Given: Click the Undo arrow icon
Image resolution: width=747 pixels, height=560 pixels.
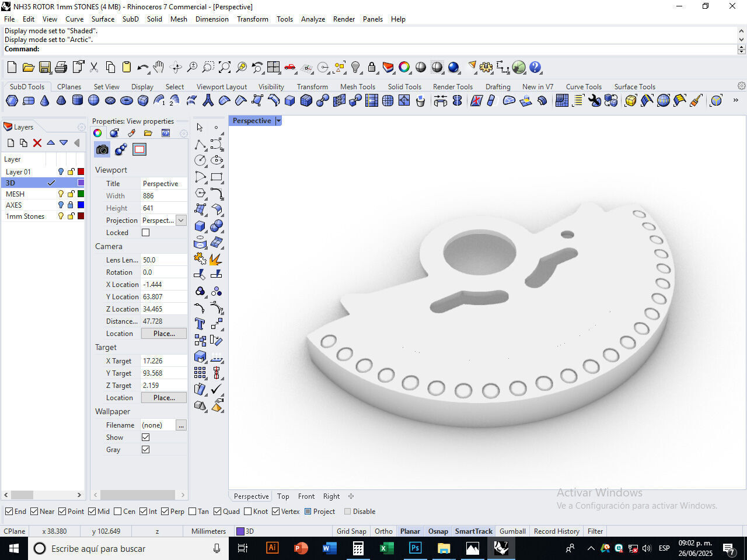Looking at the screenshot, I should [x=142, y=67].
